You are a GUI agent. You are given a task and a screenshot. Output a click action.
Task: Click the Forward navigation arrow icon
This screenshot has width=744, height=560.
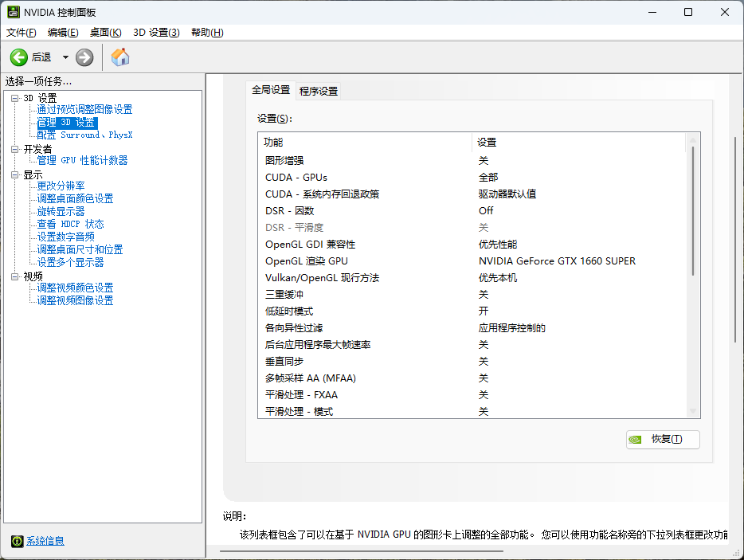[84, 57]
